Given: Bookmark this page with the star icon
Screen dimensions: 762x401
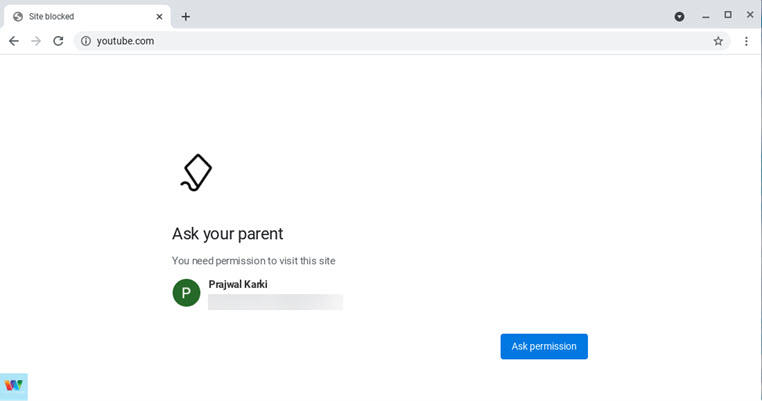Looking at the screenshot, I should point(718,41).
